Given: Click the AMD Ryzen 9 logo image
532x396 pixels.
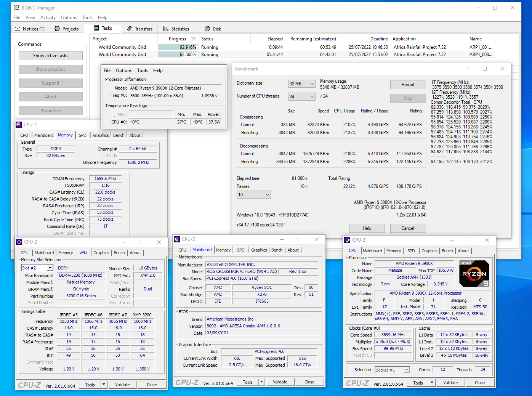Looking at the screenshot, I should coord(474,274).
